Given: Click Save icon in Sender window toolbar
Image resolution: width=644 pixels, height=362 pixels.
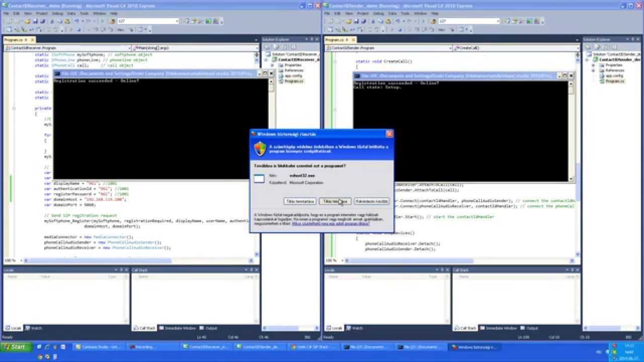Looking at the screenshot, I should coord(357,21).
